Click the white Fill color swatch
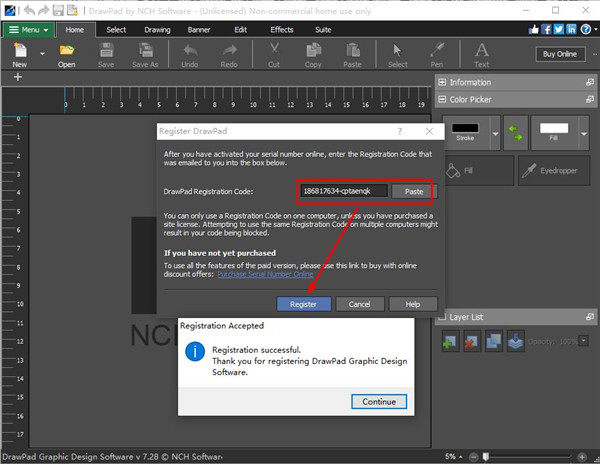Screen dimensions: 600x464 (554, 128)
